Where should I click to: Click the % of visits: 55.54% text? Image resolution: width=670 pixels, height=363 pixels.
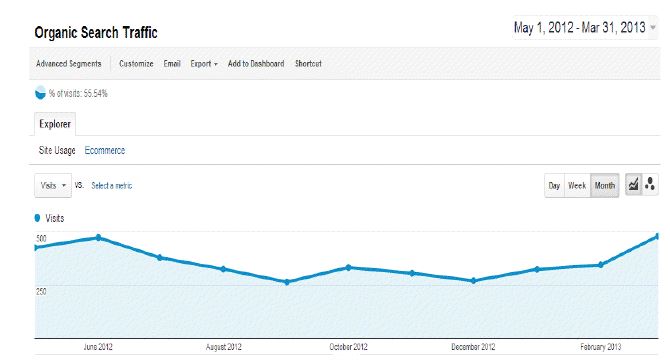pos(78,93)
